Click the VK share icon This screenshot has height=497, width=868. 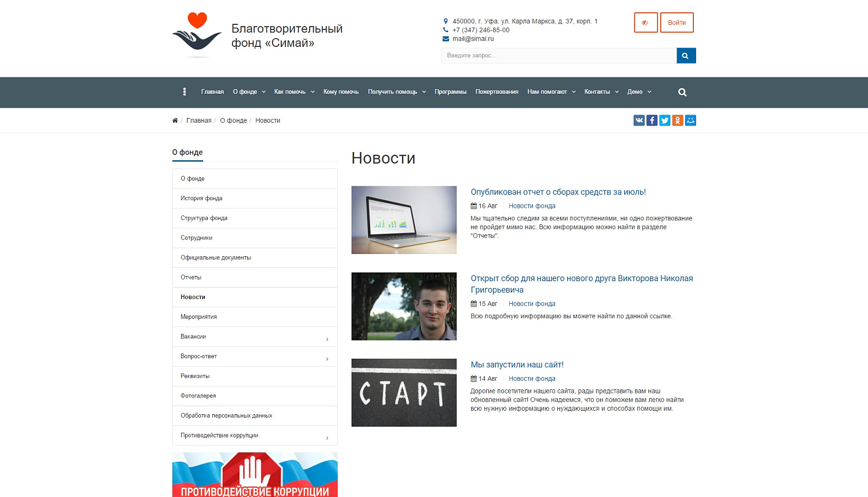coord(639,120)
